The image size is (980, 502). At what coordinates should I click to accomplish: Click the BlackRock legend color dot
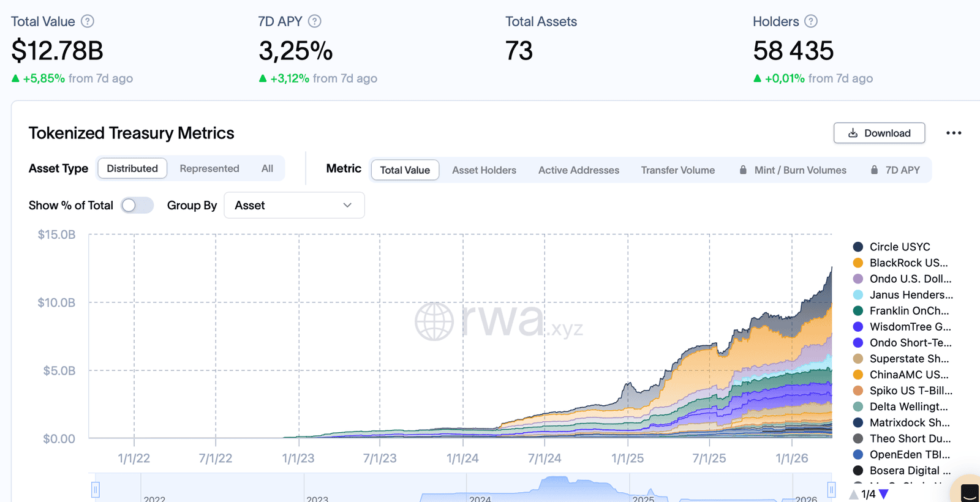(858, 263)
